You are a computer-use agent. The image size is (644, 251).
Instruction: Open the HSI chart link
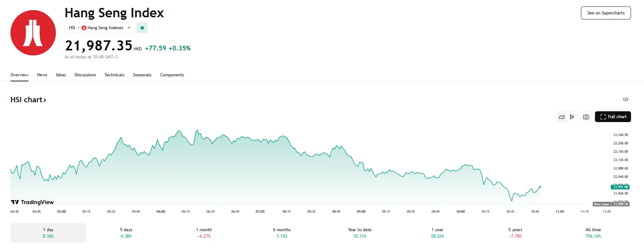tap(28, 100)
